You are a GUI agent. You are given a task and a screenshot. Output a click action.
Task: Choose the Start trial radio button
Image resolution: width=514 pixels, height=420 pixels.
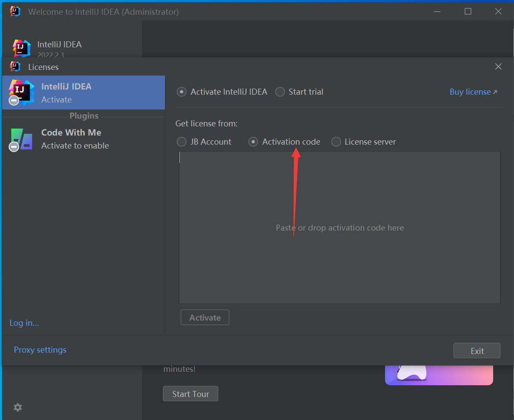tap(280, 92)
